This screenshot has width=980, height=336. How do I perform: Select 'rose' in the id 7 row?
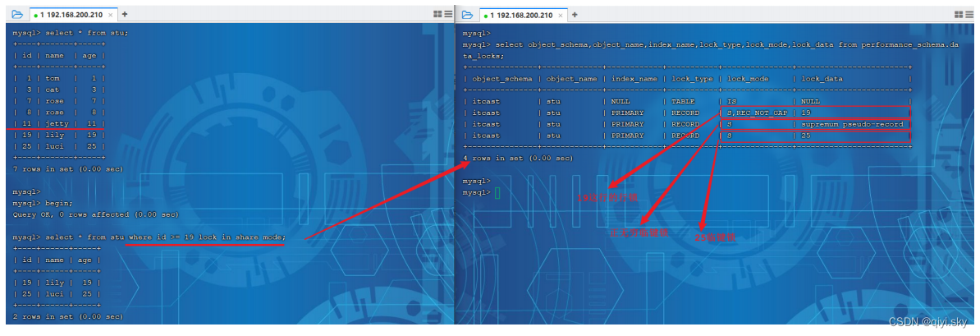tap(54, 101)
